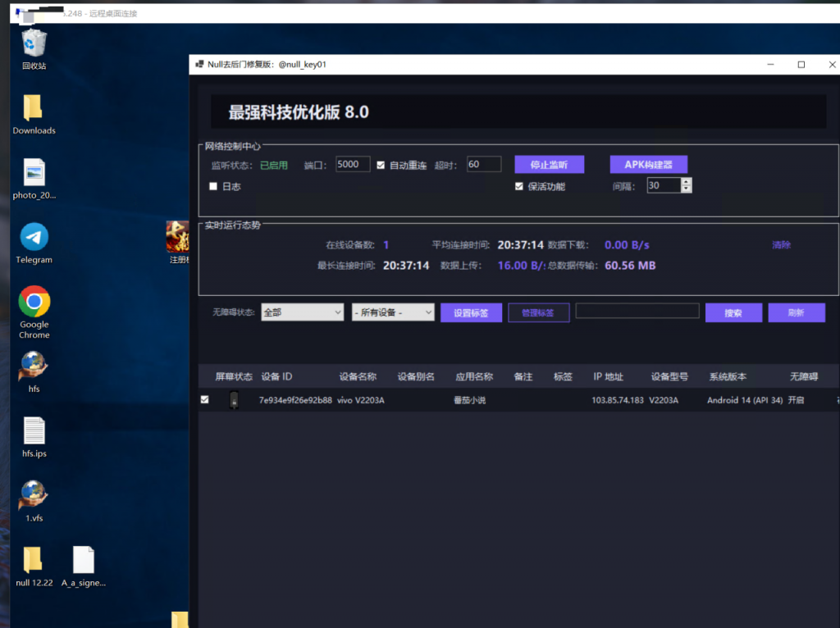Open the null 12.22 folder
The width and height of the screenshot is (840, 628).
click(x=34, y=558)
